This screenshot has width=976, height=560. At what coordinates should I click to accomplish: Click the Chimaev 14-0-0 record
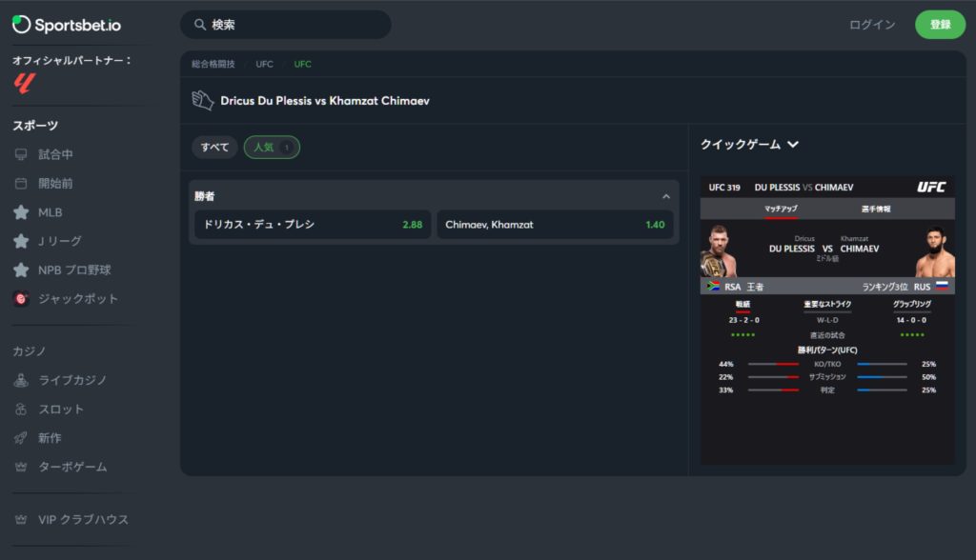(911, 320)
